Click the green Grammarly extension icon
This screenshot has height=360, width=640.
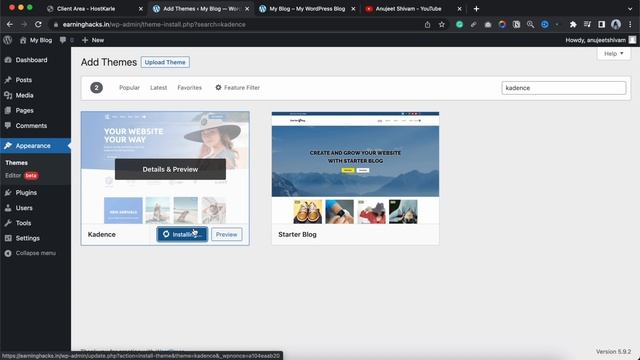coord(460,24)
